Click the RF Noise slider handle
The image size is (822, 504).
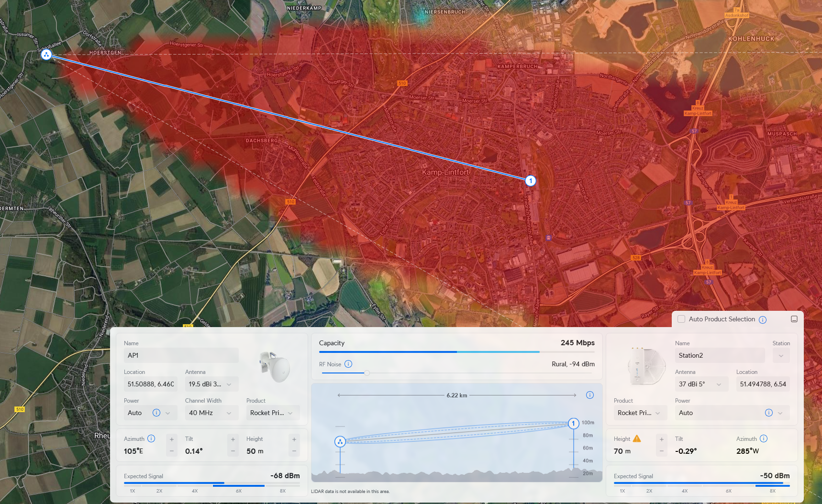(367, 373)
